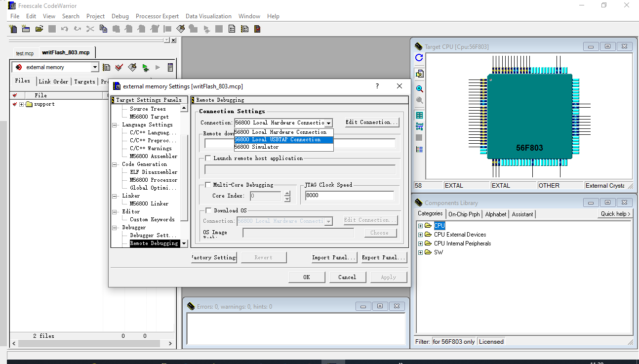Screen dimensions: 639x364
Task: Expand the support folder tree node
Action: pos(22,104)
